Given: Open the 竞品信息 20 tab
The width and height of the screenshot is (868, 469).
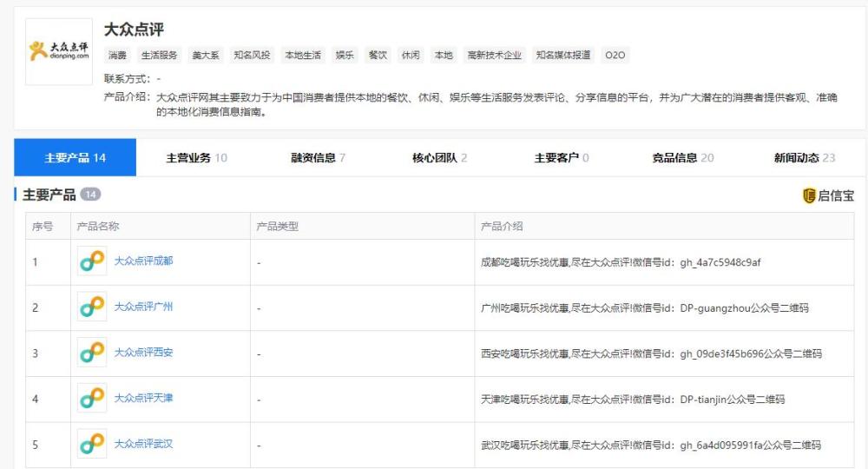Looking at the screenshot, I should point(682,158).
